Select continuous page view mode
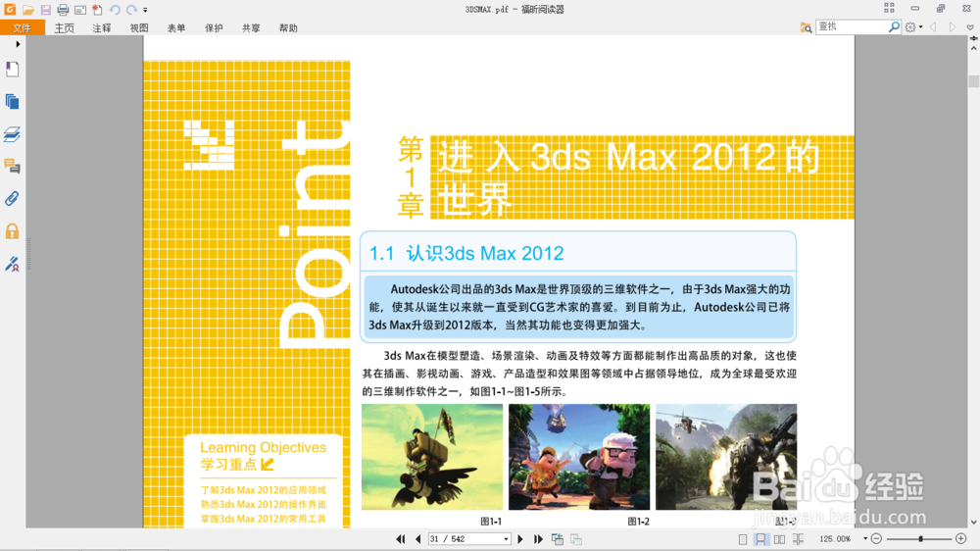Image resolution: width=980 pixels, height=551 pixels. click(760, 539)
